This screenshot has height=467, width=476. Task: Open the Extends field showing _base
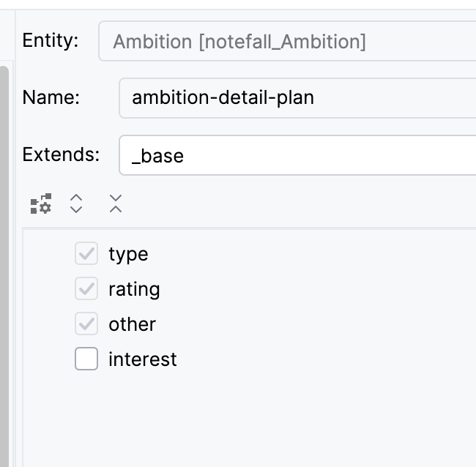(297, 155)
